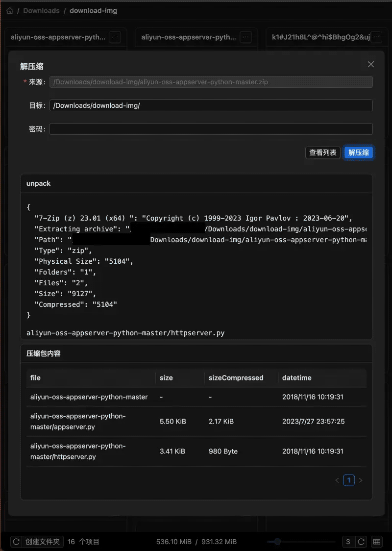Go to previous page of archive contents
Screen dimensions: 392x551
coord(337,480)
